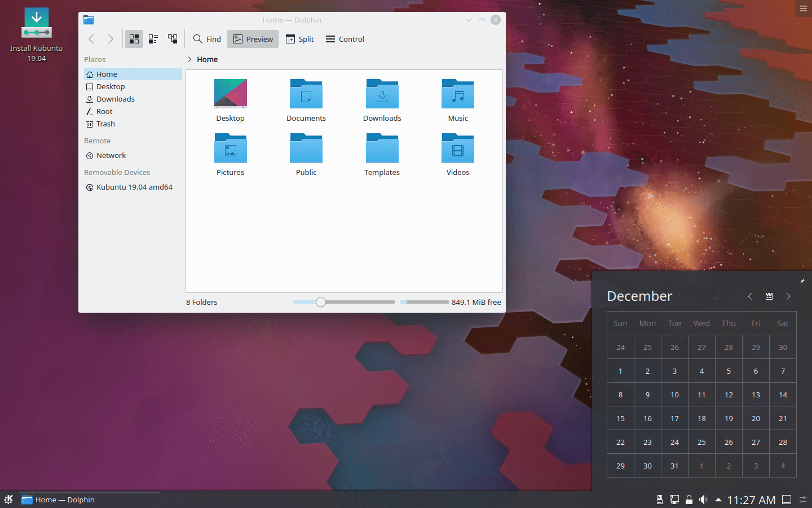Screen dimensions: 812x508
Task: Click the Dolphin folder icon in the titlebar
Action: (88, 19)
